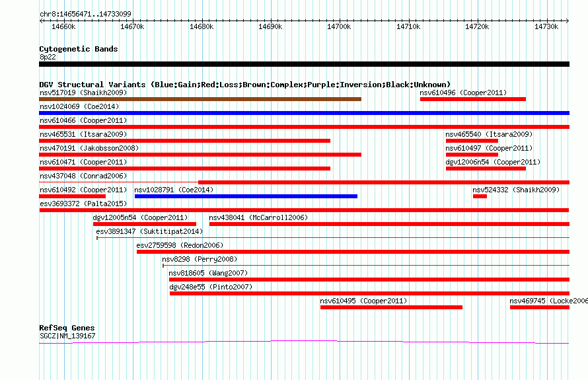Image resolution: width=588 pixels, height=380 pixels.
Task: Click the nsv524332 (Shaikh2009) label
Action: coord(516,190)
